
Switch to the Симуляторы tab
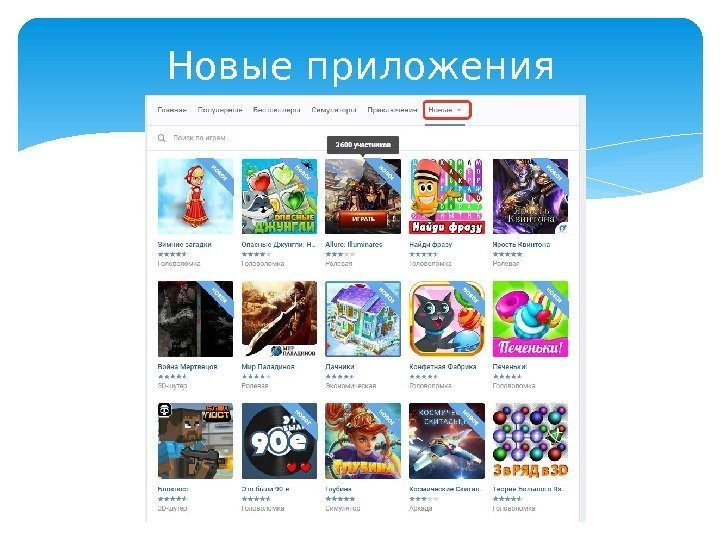pyautogui.click(x=334, y=110)
